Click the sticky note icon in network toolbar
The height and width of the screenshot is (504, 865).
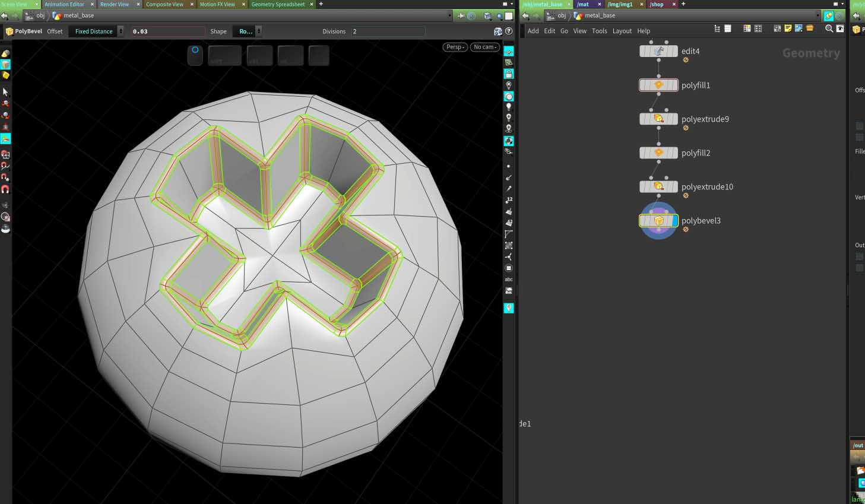[x=788, y=28]
